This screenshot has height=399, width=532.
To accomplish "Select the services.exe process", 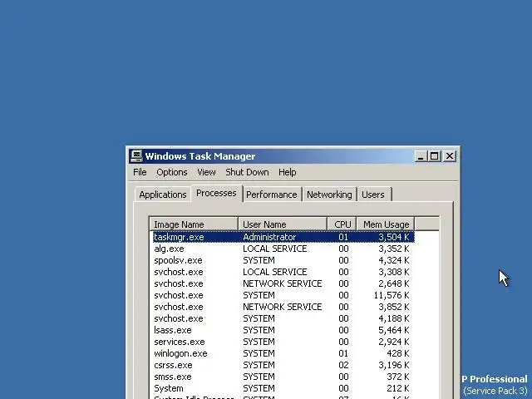I will click(x=283, y=342).
